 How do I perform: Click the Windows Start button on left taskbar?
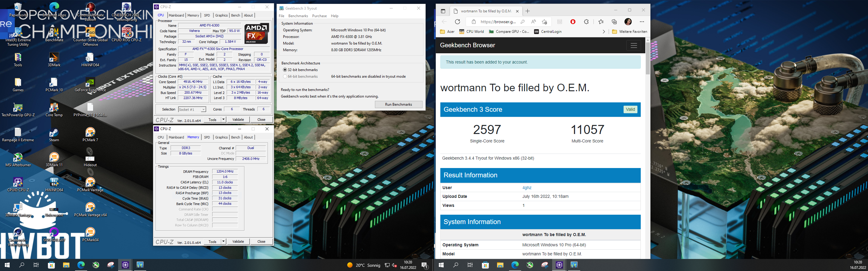tap(7, 265)
